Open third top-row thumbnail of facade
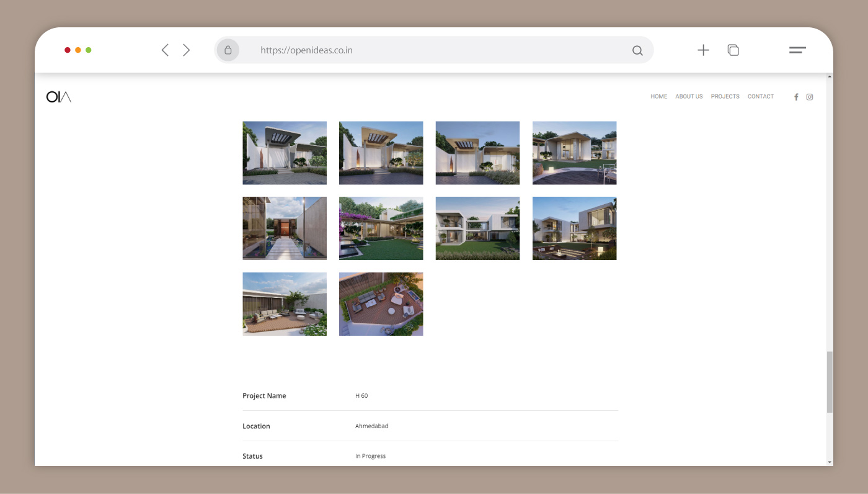This screenshot has height=494, width=868. coord(477,153)
